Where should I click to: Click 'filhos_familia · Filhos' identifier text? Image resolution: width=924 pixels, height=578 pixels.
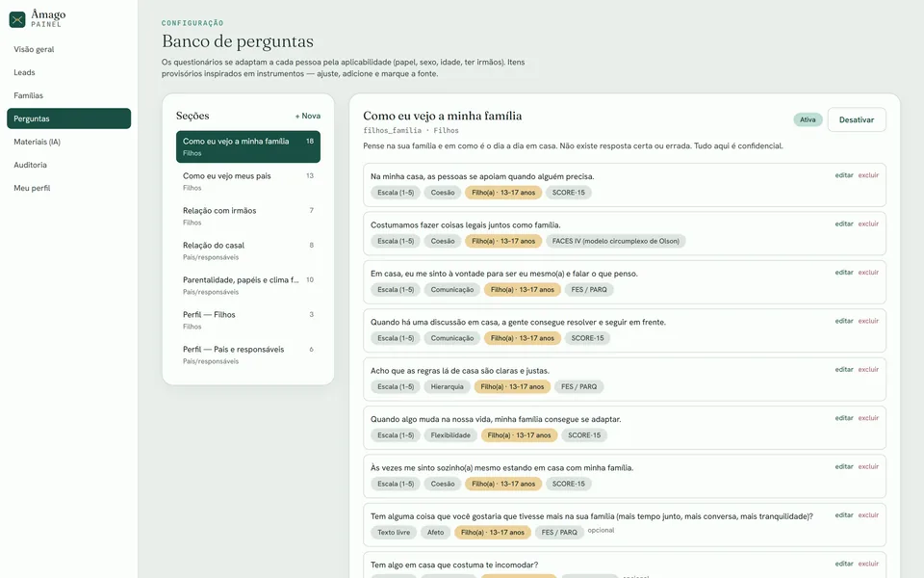point(411,130)
